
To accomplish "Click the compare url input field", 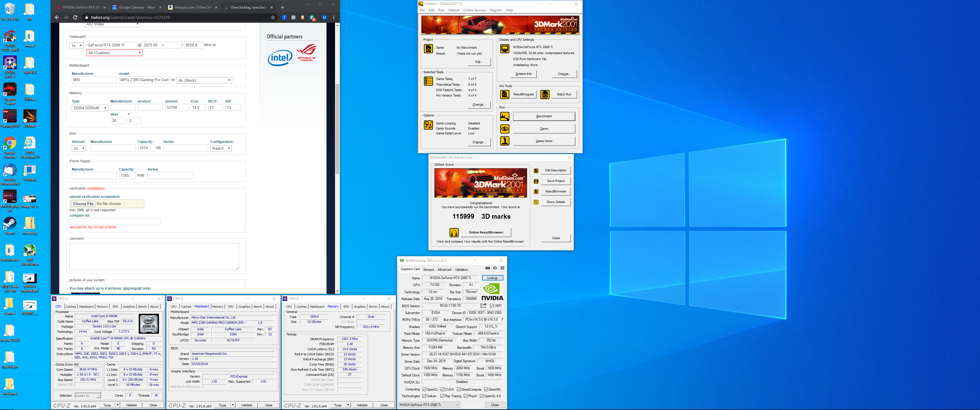I will [115, 222].
